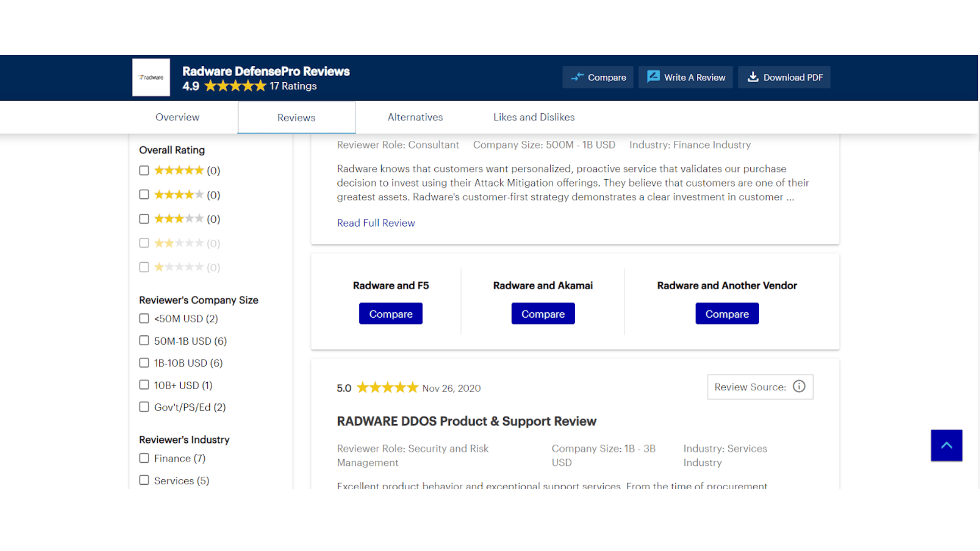This screenshot has width=980, height=551.
Task: Click the Reviewer's Industry heading
Action: click(x=184, y=440)
